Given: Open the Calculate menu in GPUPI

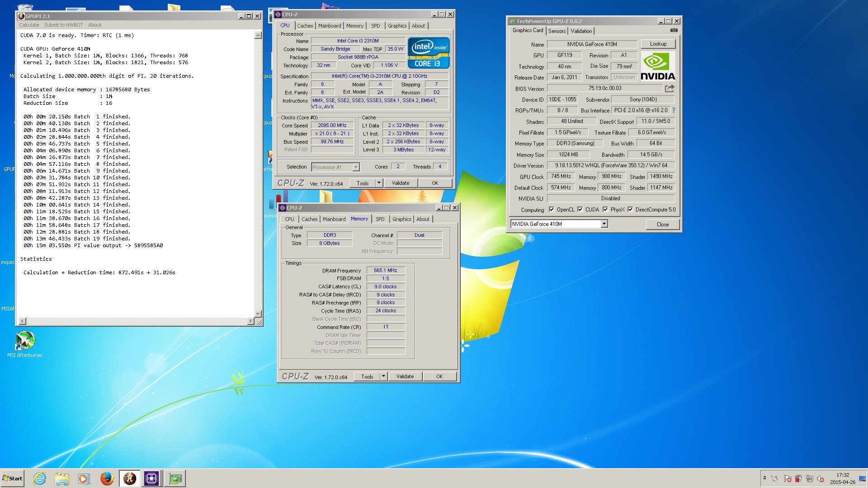Looking at the screenshot, I should coord(29,25).
